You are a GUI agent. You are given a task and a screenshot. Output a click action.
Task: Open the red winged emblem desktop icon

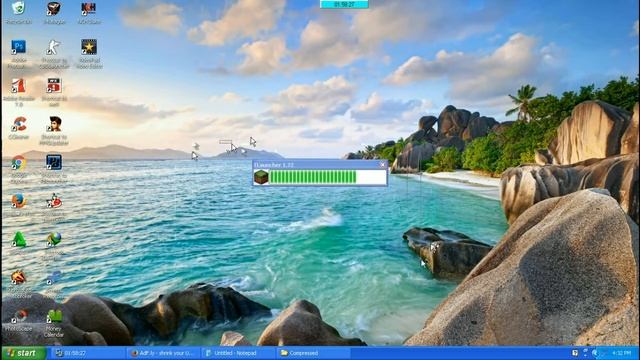click(53, 8)
